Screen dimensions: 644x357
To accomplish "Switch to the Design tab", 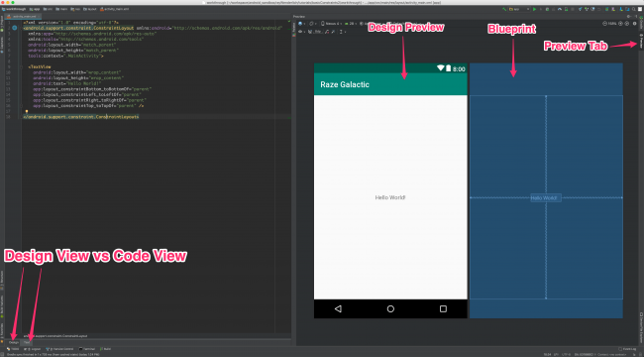I will click(x=14, y=342).
